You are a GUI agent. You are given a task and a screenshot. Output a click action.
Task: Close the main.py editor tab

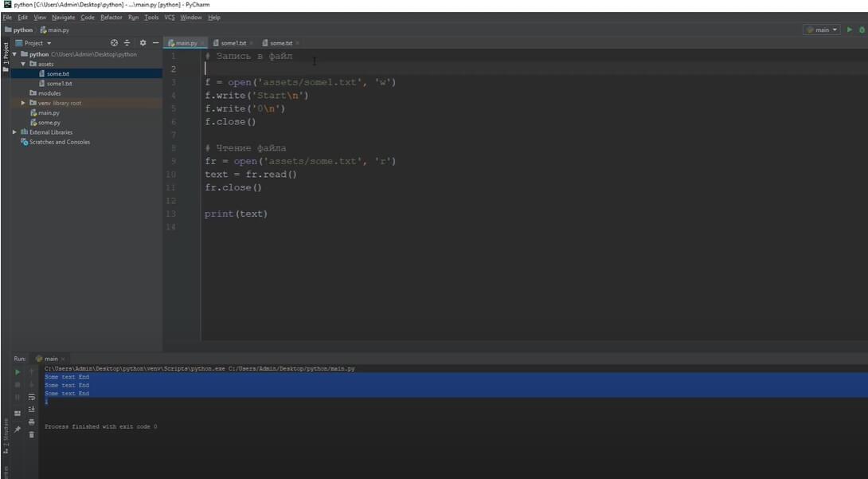(x=202, y=43)
